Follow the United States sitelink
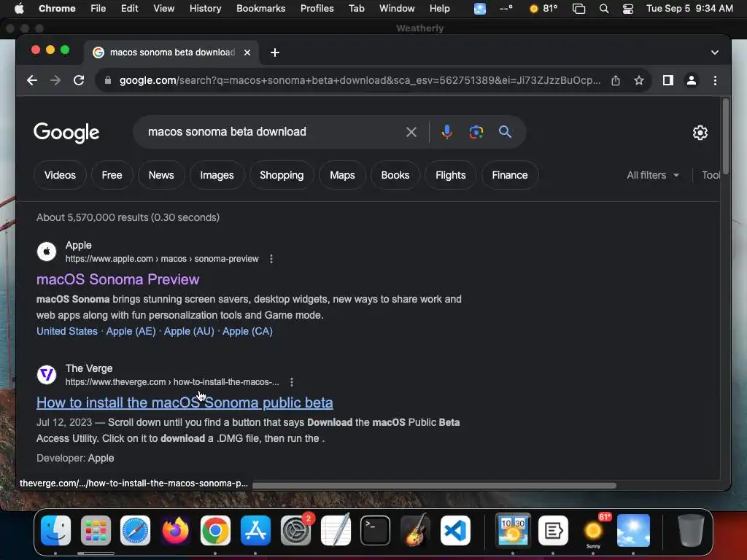This screenshot has height=560, width=747. (x=67, y=332)
